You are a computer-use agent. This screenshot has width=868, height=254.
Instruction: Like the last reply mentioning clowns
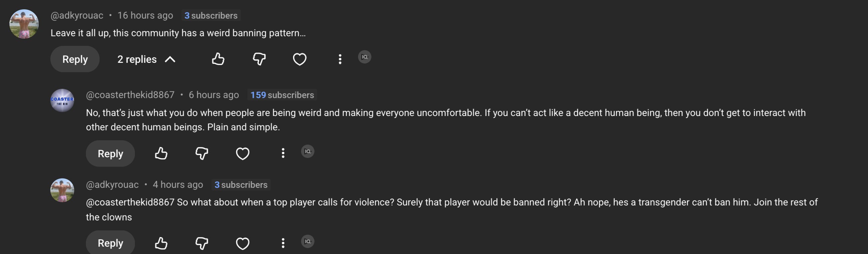click(x=161, y=243)
